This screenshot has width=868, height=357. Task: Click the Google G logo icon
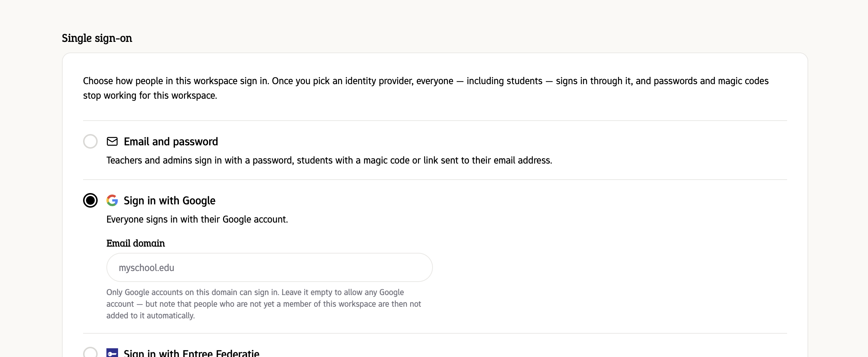click(112, 200)
